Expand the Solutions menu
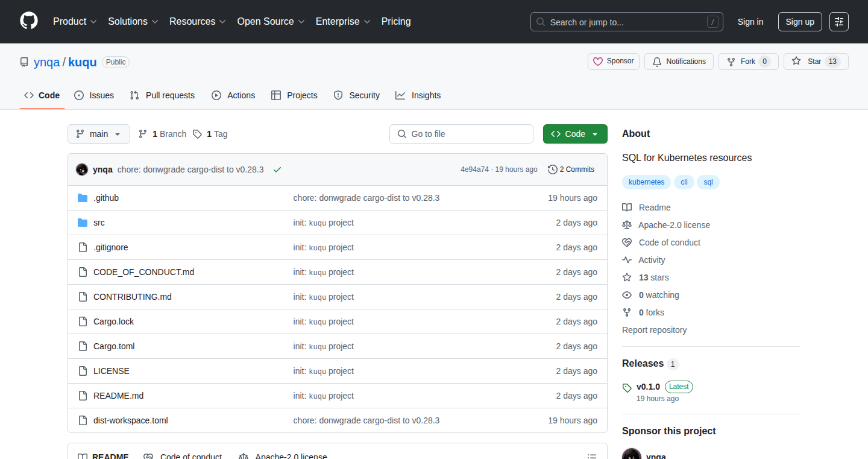 (x=133, y=22)
